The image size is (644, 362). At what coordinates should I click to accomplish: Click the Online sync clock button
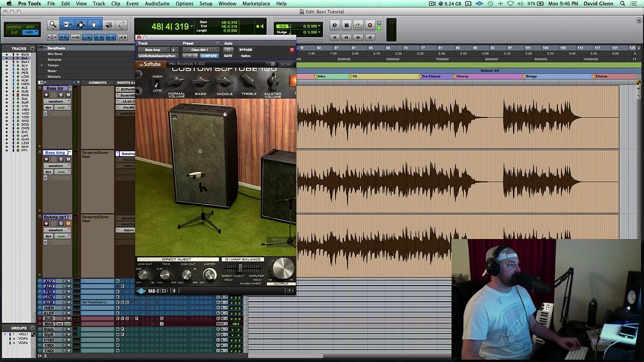[335, 25]
